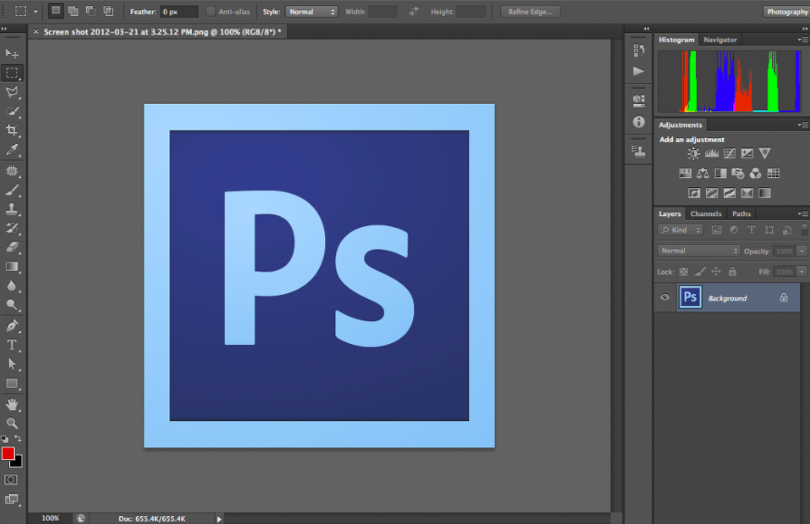
Task: Toggle Lock position
Action: click(716, 271)
